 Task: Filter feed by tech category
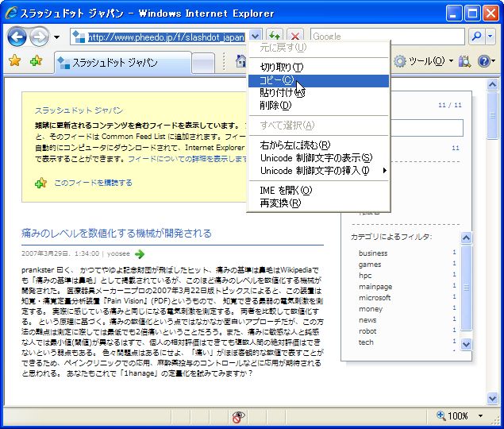coord(366,342)
